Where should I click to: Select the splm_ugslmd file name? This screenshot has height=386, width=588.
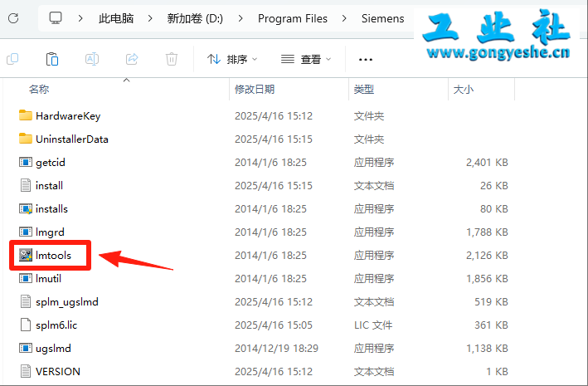point(67,302)
